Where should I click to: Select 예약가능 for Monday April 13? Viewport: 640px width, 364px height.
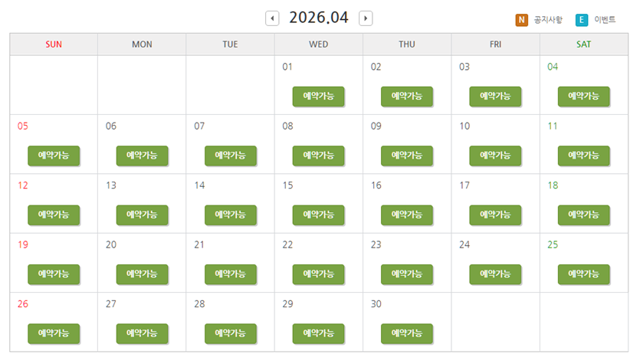point(142,215)
